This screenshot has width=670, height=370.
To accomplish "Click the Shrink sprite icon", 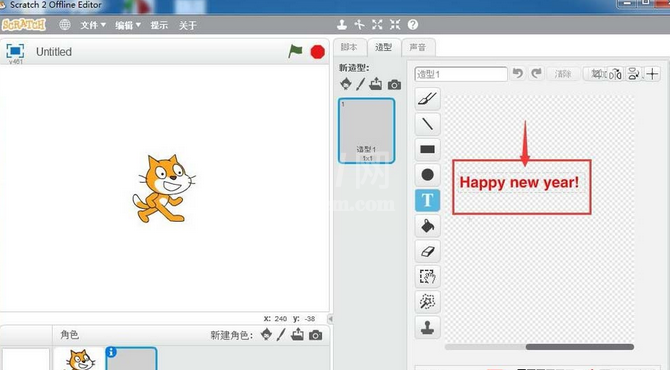I will coord(395,25).
